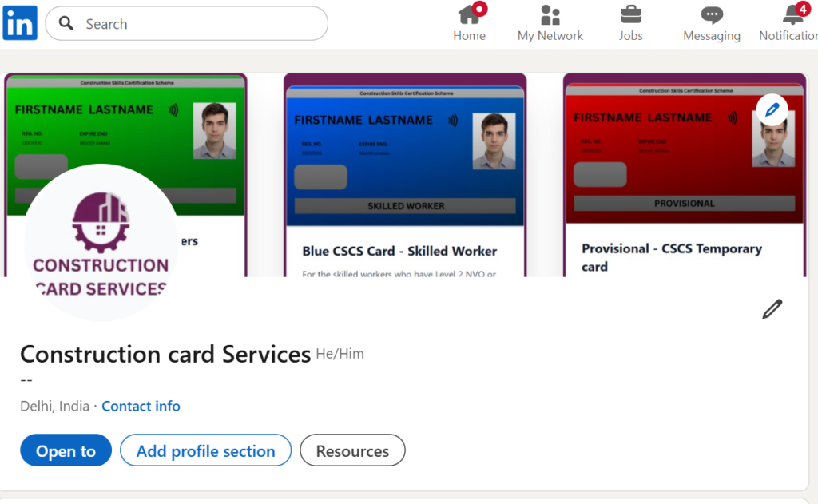The height and width of the screenshot is (504, 818).
Task: Expand the Open to options
Action: (x=66, y=450)
